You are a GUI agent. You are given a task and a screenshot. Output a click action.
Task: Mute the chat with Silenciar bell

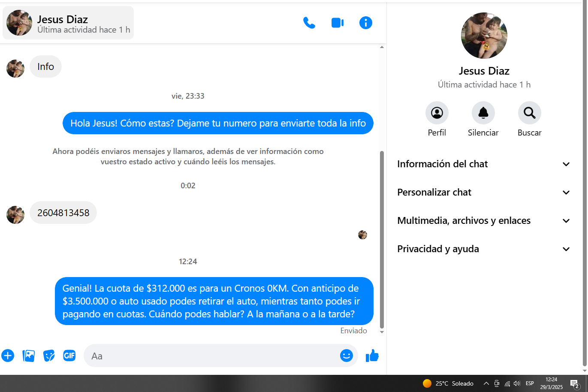click(483, 113)
